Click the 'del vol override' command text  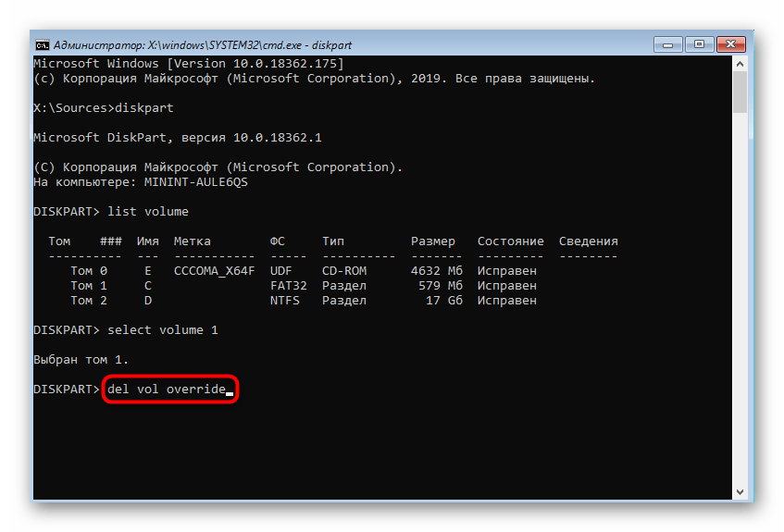click(x=167, y=390)
